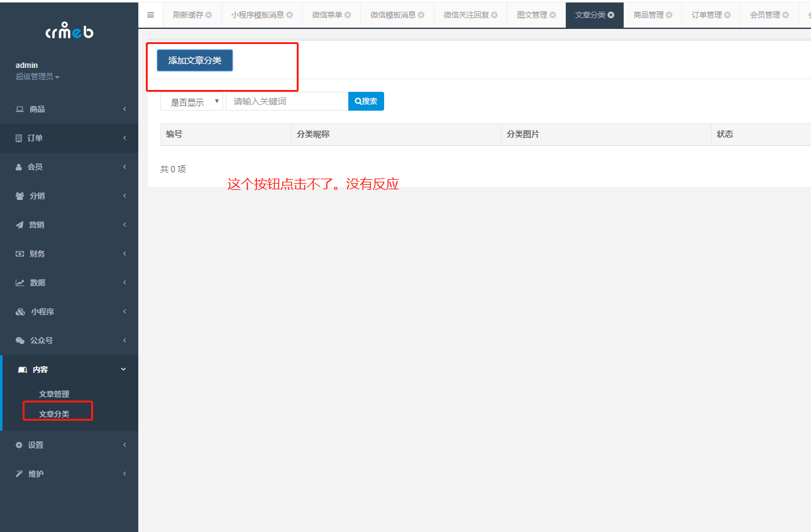Click the book icon beside 内容
Screen dimensions: 811x532
click(x=22, y=370)
